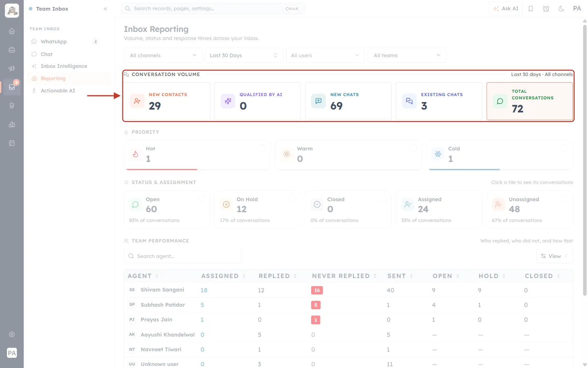Click the bookmark icon in top bar

click(x=531, y=9)
